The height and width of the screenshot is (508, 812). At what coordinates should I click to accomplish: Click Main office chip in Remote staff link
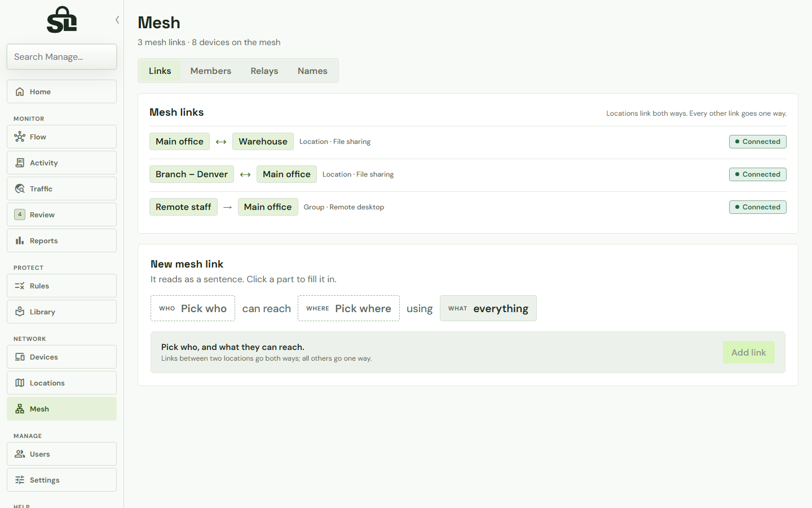coord(268,207)
